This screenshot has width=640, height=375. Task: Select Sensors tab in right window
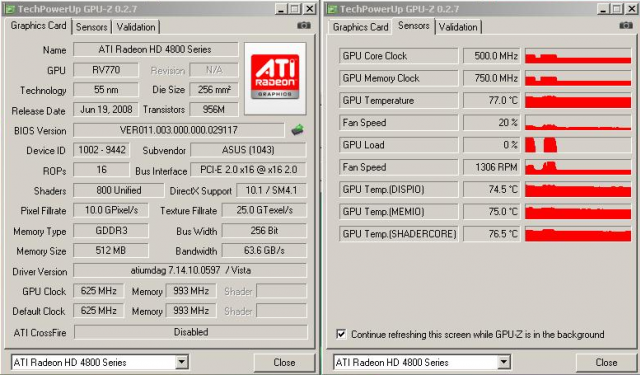click(413, 26)
